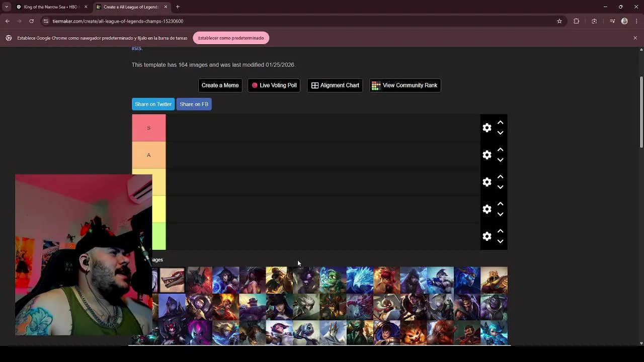
Task: Share on Twitter
Action: [x=153, y=104]
